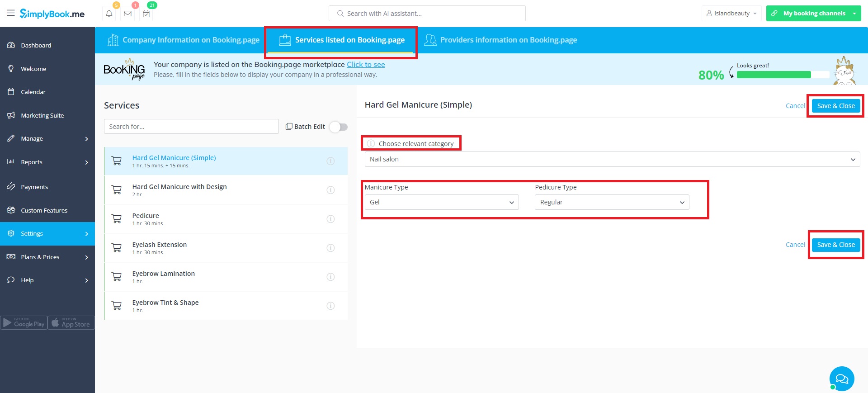Open the Manicure Type dropdown
Image resolution: width=868 pixels, height=393 pixels.
point(441,202)
